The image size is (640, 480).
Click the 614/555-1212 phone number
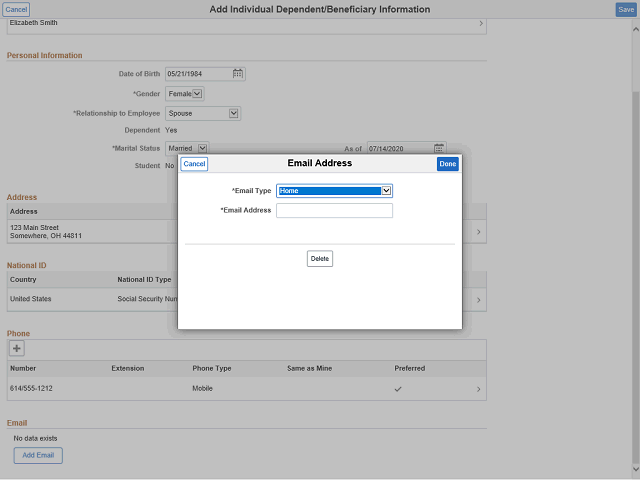(x=31, y=389)
